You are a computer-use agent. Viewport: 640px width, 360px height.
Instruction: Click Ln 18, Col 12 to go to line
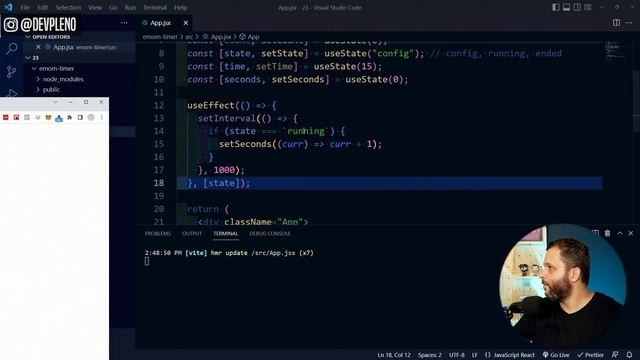click(x=394, y=355)
